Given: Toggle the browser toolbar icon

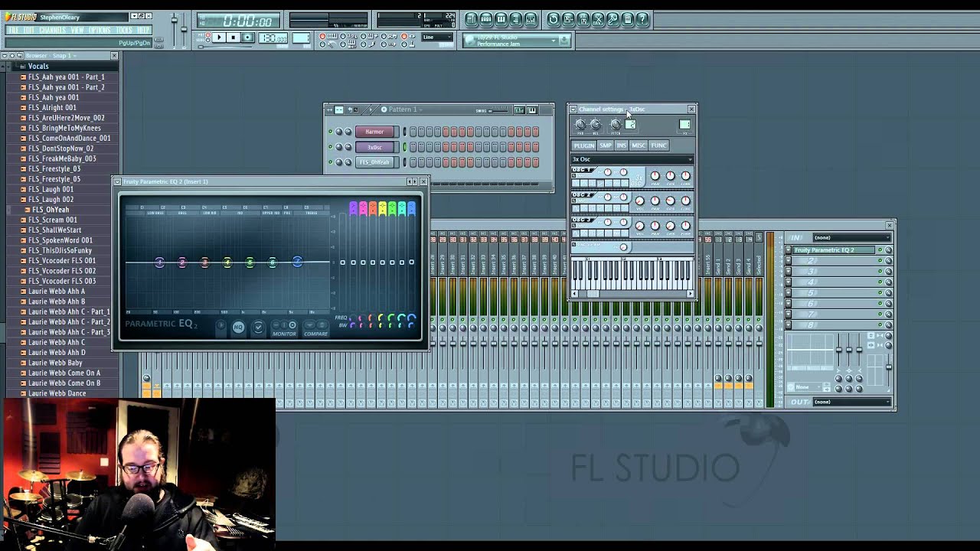Looking at the screenshot, I should 516,20.
